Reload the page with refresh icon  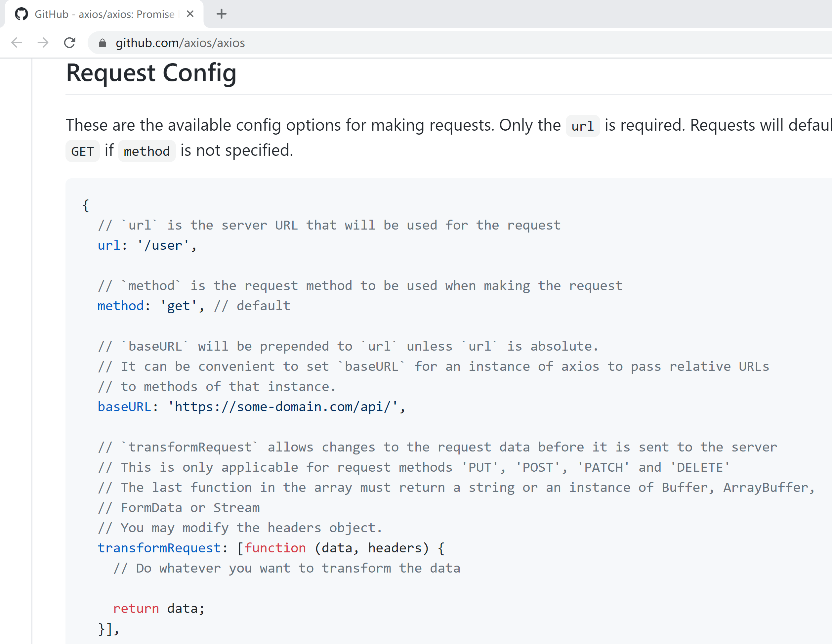tap(70, 43)
